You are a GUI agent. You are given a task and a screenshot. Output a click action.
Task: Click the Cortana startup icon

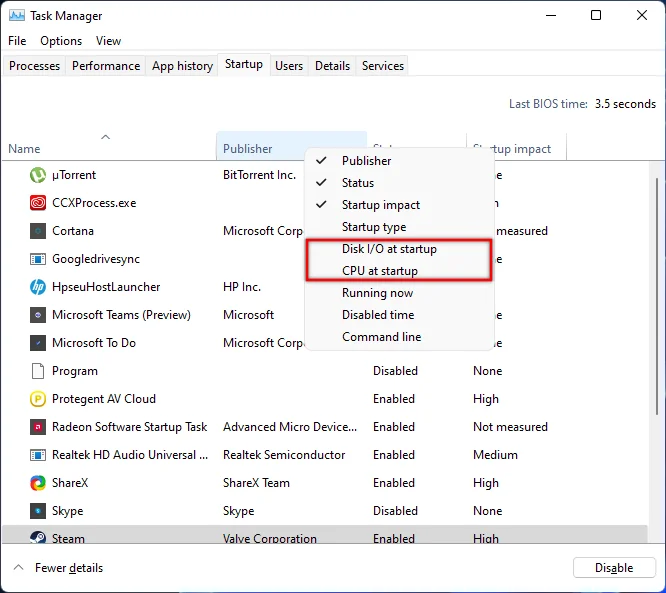pyautogui.click(x=38, y=231)
